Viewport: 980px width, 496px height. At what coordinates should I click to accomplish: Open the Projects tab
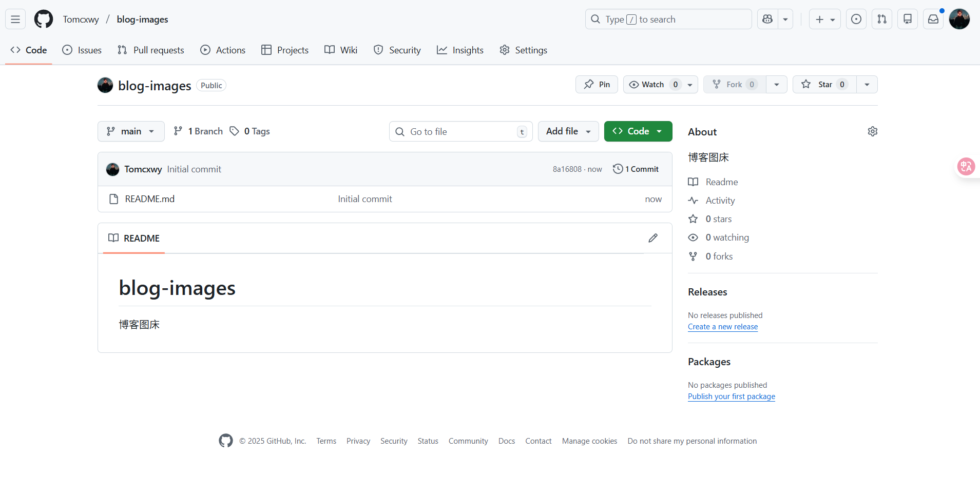pyautogui.click(x=285, y=50)
